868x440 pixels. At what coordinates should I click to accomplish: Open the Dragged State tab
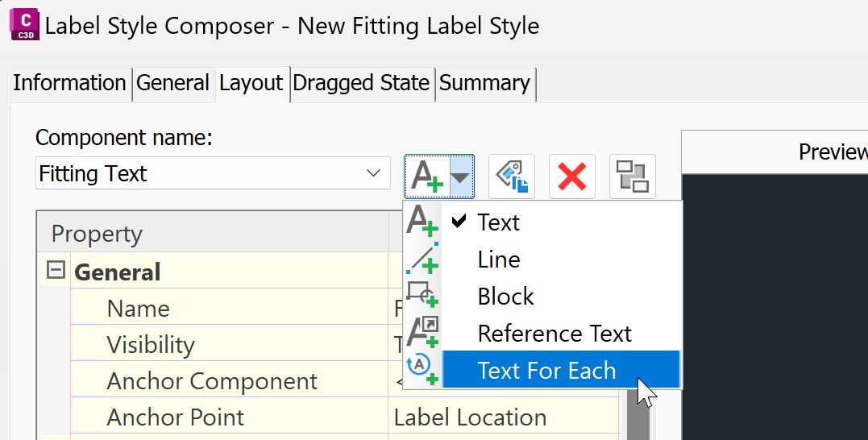(361, 83)
